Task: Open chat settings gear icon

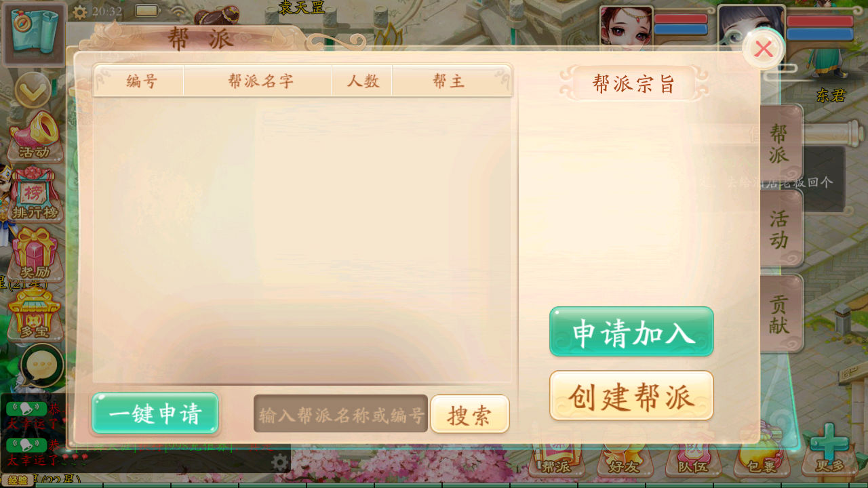Action: (279, 462)
